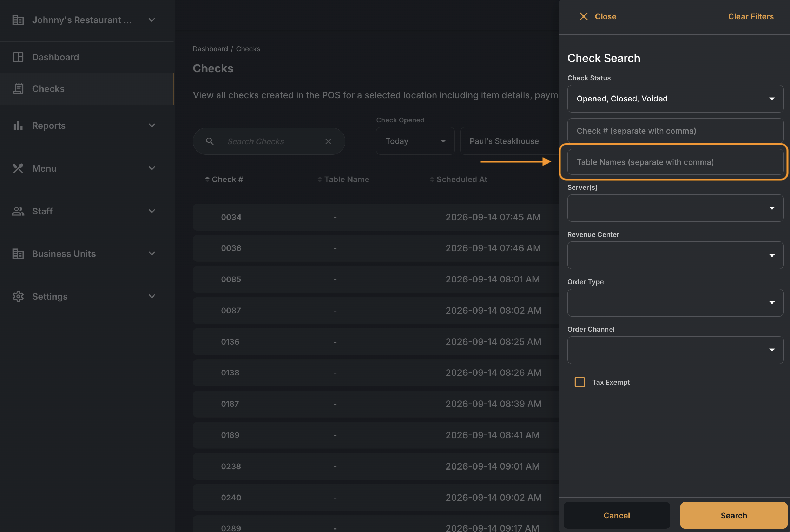The image size is (790, 532).
Task: Click the building icon beside Johnny's Restaurant
Action: click(18, 20)
